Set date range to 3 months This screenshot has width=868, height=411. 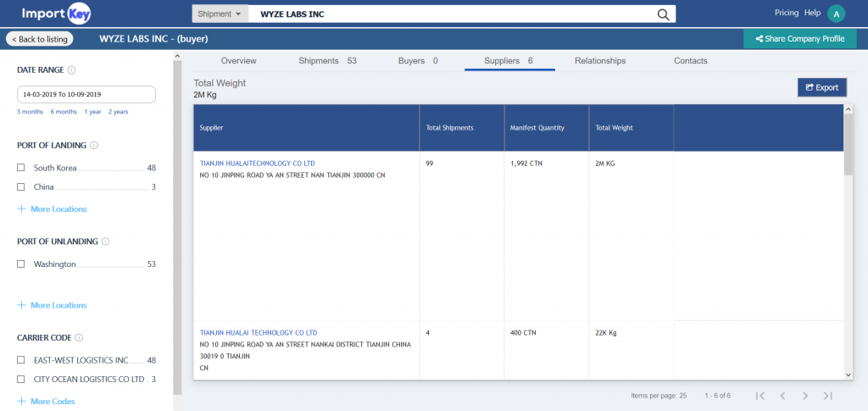coord(30,112)
